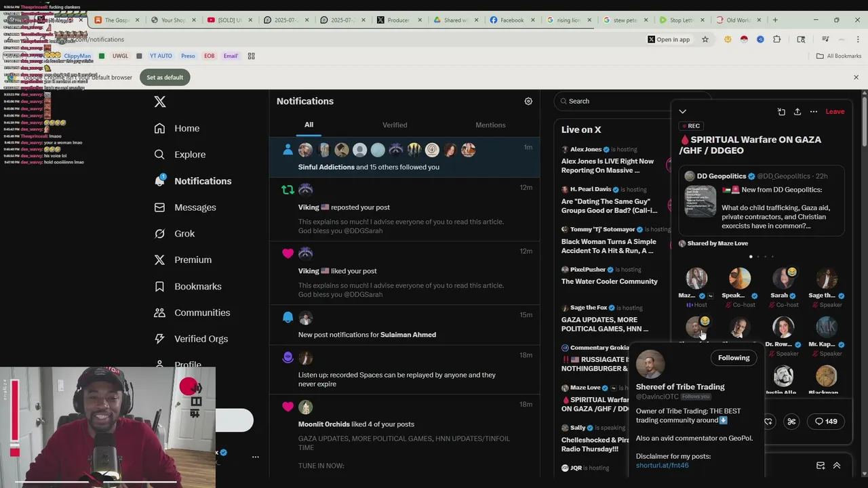Click the Space clip scissors icon
The height and width of the screenshot is (488, 868).
coord(791,422)
